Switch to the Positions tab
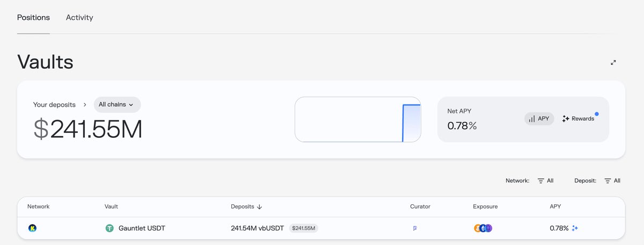This screenshot has width=644, height=245. (x=33, y=18)
